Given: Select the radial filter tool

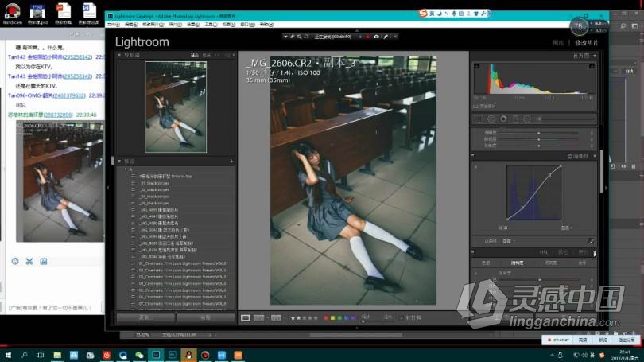Looking at the screenshot, I should click(527, 119).
